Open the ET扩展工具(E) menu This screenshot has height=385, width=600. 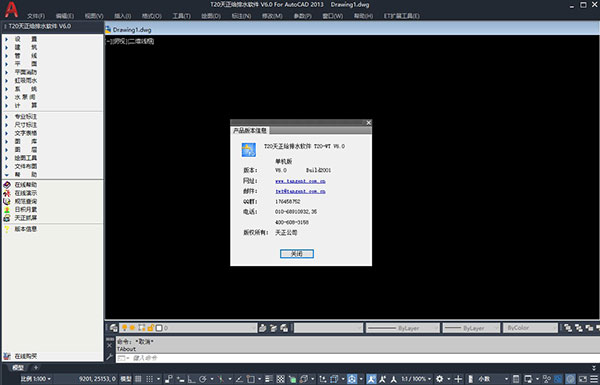(x=402, y=16)
